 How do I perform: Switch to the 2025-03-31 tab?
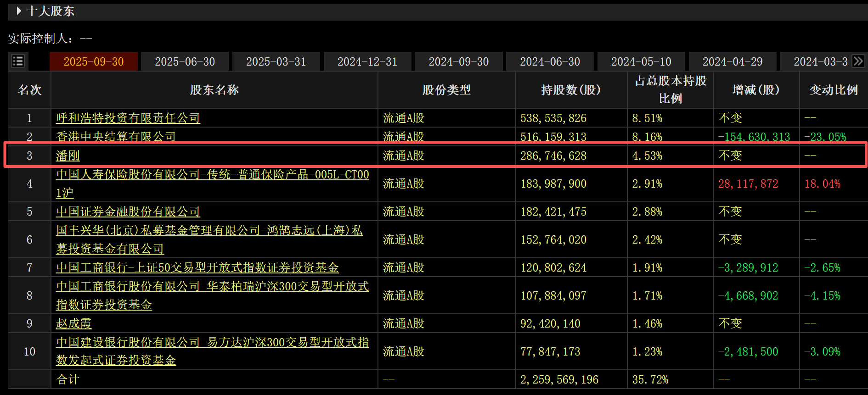[x=276, y=61]
